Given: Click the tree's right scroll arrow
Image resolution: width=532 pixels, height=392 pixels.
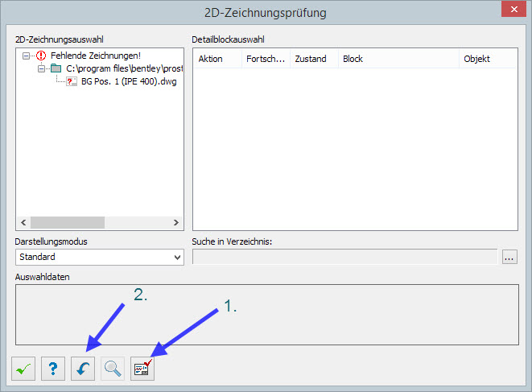Looking at the screenshot, I should pos(176,223).
